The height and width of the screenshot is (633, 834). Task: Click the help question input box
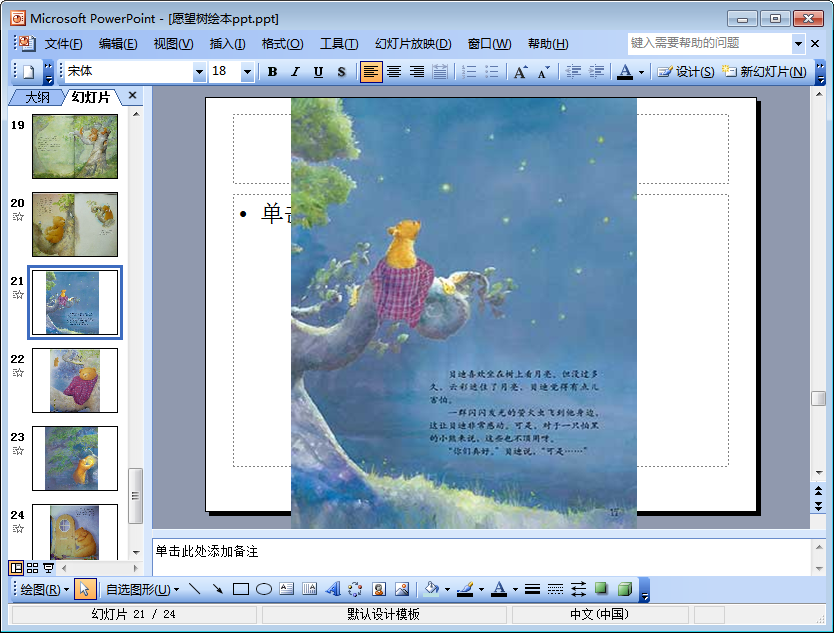tap(710, 43)
